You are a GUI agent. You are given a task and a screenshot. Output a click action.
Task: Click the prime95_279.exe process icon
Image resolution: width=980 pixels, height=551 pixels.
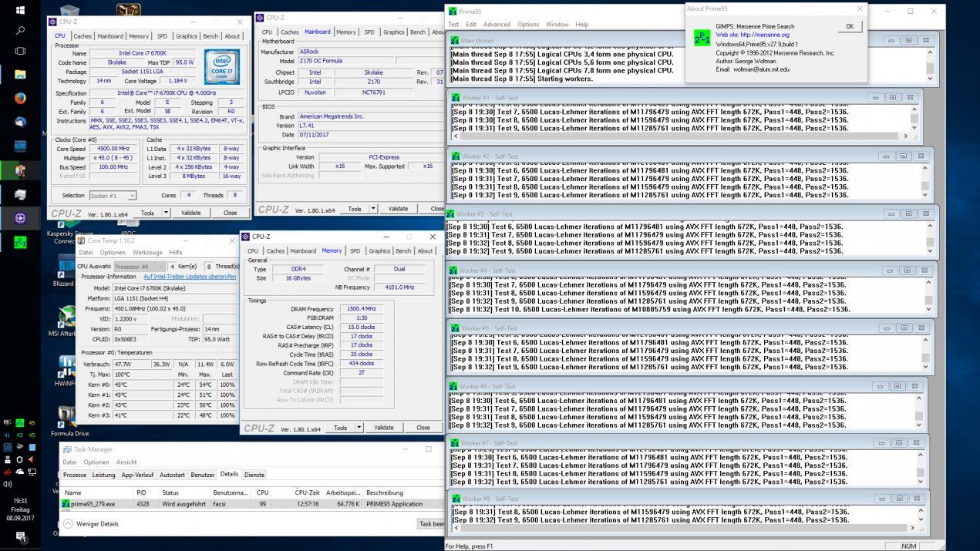pyautogui.click(x=66, y=504)
